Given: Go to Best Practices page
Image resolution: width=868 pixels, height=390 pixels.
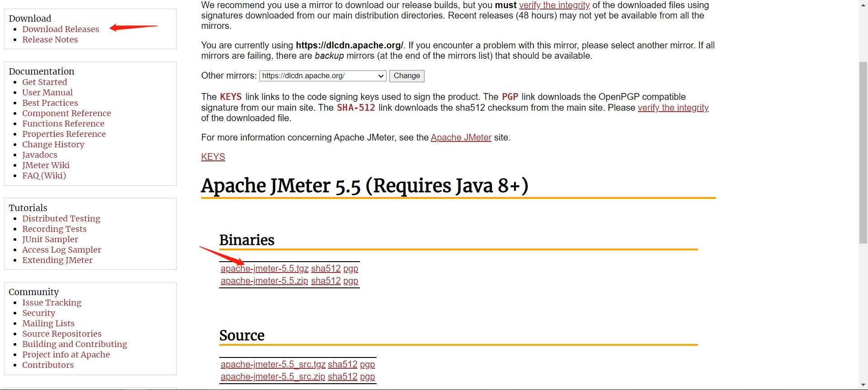Looking at the screenshot, I should (x=50, y=103).
